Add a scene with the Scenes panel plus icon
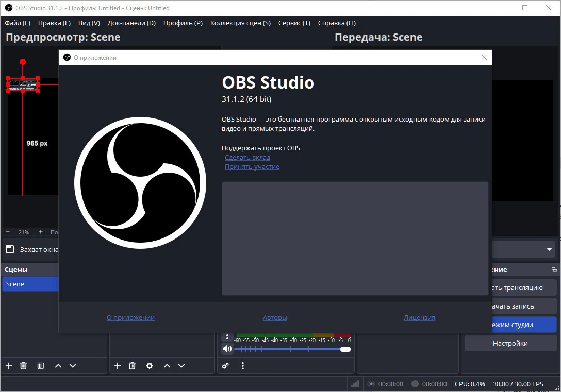The height and width of the screenshot is (392, 561). tap(9, 366)
